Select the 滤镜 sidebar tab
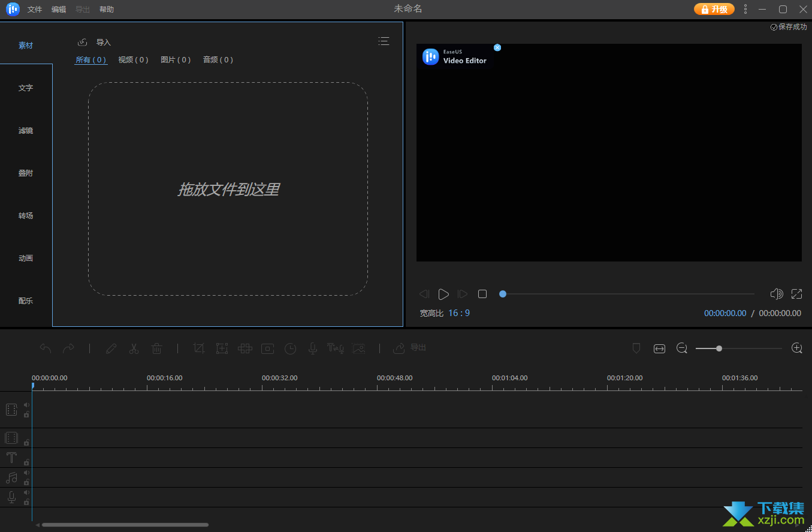 click(26, 131)
